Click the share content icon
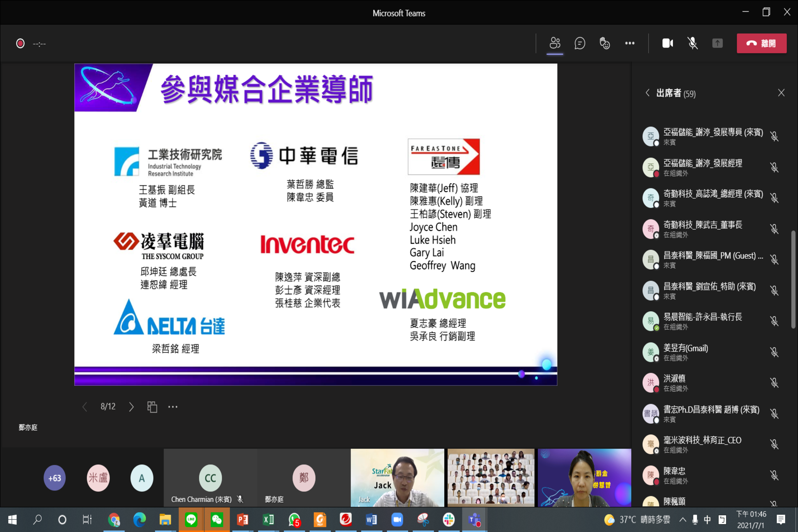The width and height of the screenshot is (798, 532). tap(718, 43)
